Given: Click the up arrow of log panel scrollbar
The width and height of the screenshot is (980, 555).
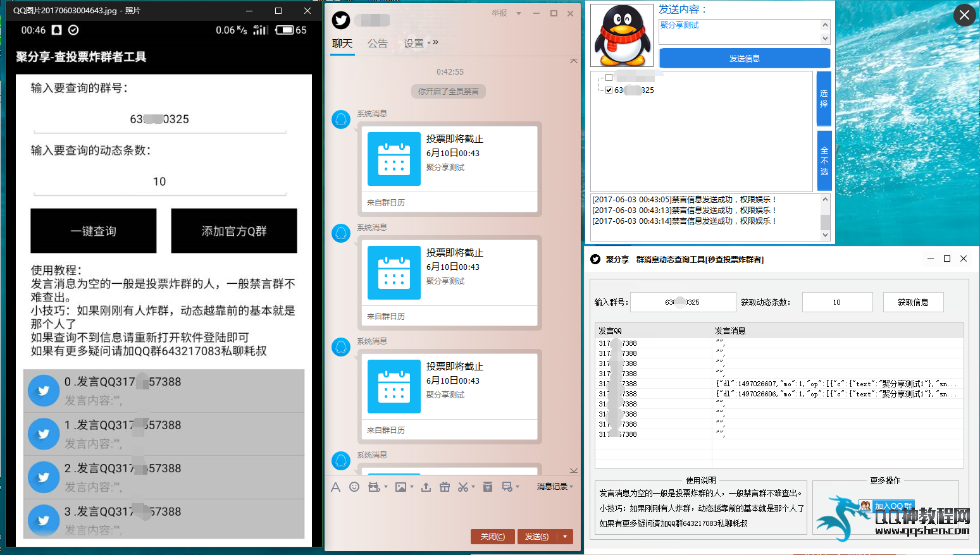Looking at the screenshot, I should click(825, 199).
